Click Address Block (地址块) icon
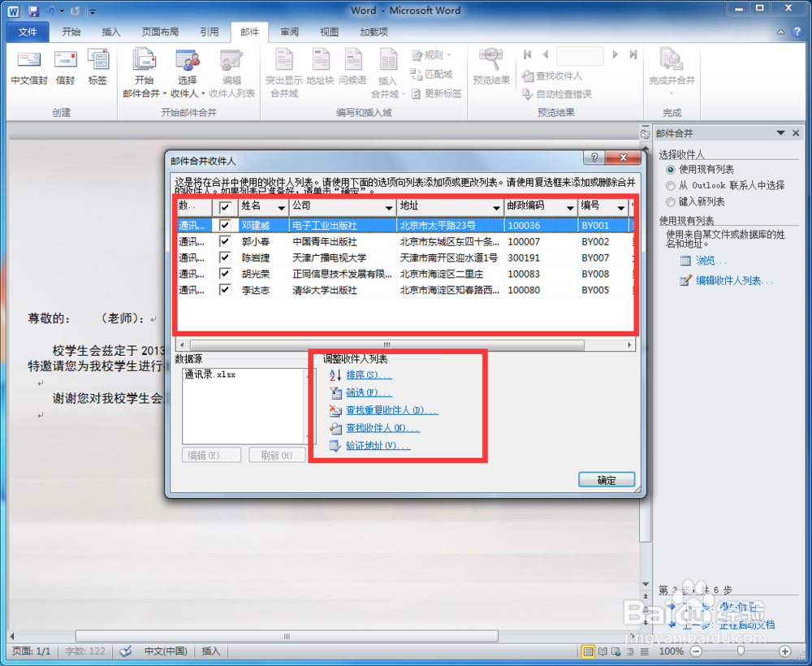This screenshot has width=812, height=666. coord(320,67)
